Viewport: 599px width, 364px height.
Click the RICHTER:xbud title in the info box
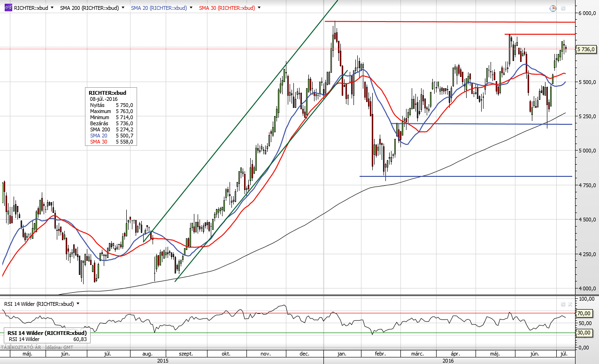pos(108,93)
